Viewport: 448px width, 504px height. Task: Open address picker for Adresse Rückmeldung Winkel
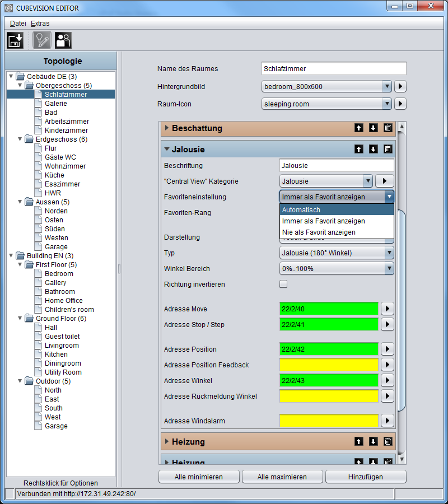[388, 396]
